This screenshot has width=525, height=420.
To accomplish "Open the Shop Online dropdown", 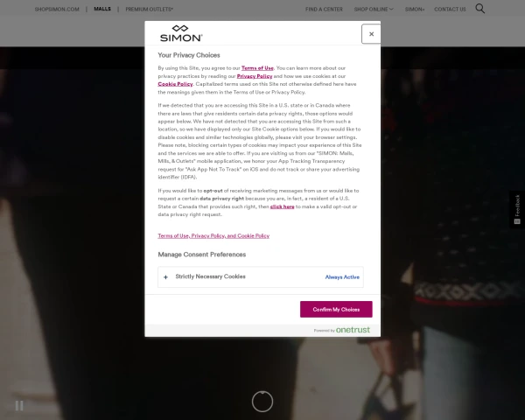I will click(374, 10).
